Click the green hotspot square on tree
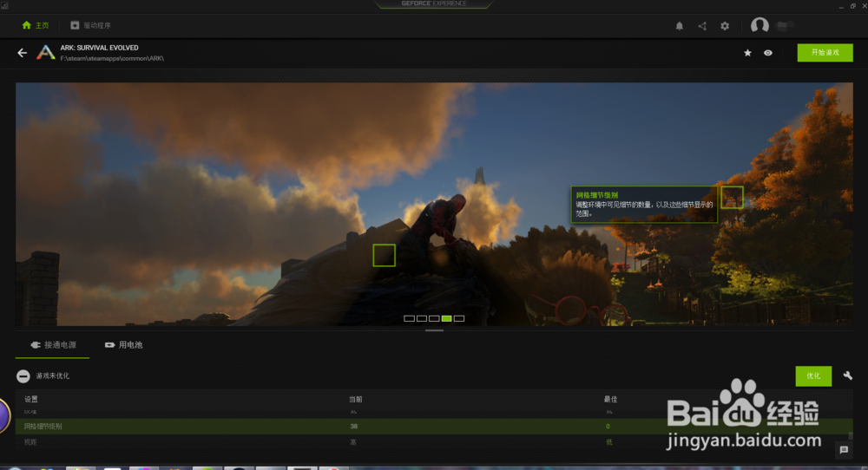Screen dimensions: 868x470 [x=732, y=197]
